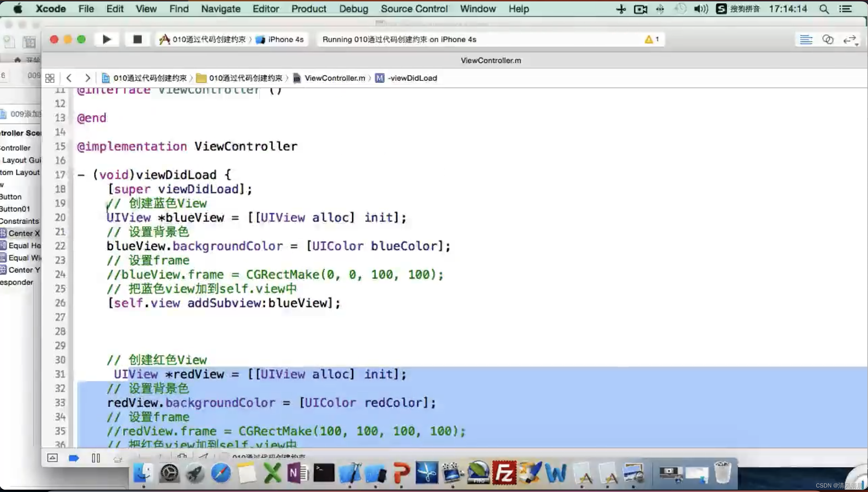
Task: Open the 010通过代码创建约束 scheme selector
Action: point(202,39)
